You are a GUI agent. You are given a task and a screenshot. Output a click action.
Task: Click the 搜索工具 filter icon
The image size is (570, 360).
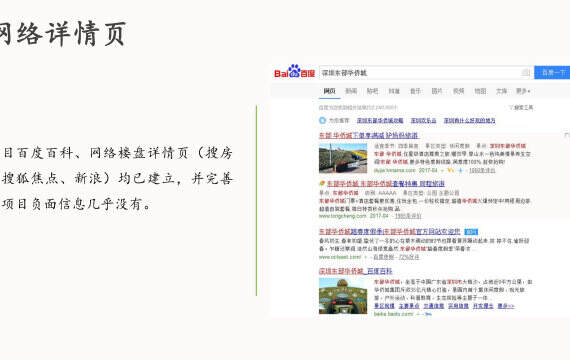[510, 108]
